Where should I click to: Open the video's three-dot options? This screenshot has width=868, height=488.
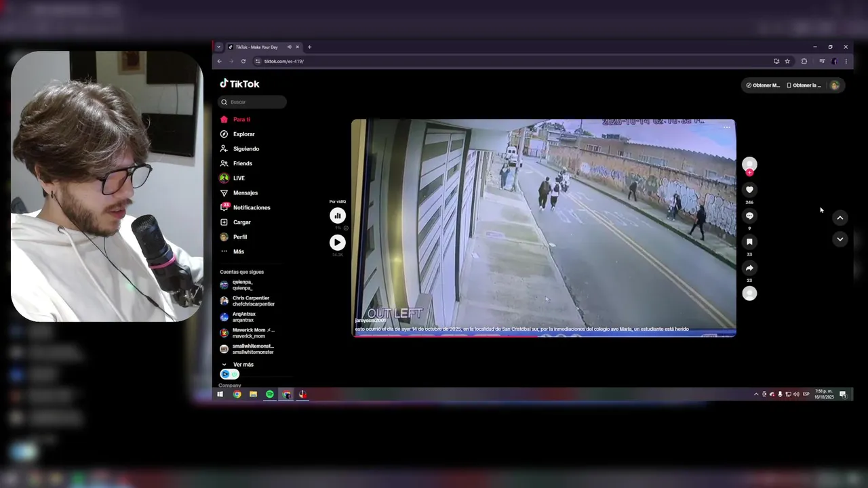click(x=726, y=127)
